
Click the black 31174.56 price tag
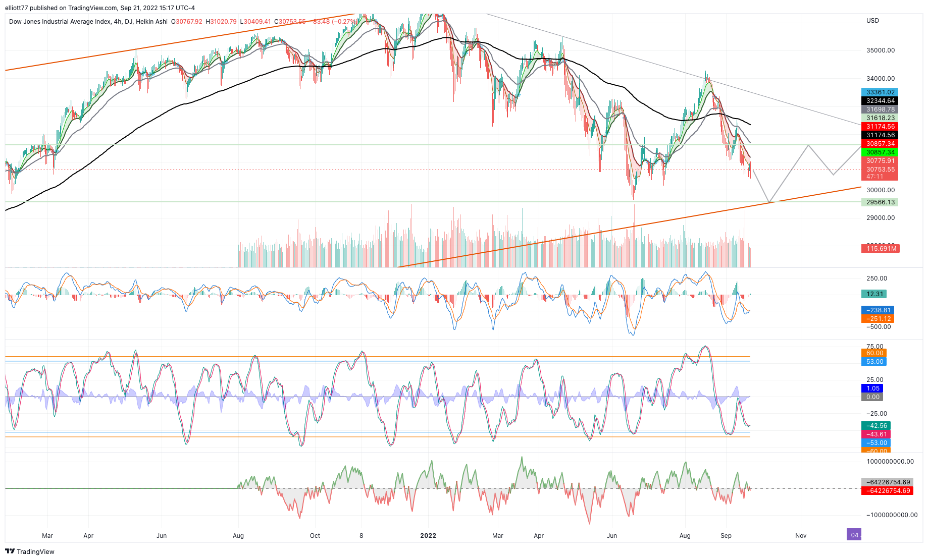tap(880, 135)
